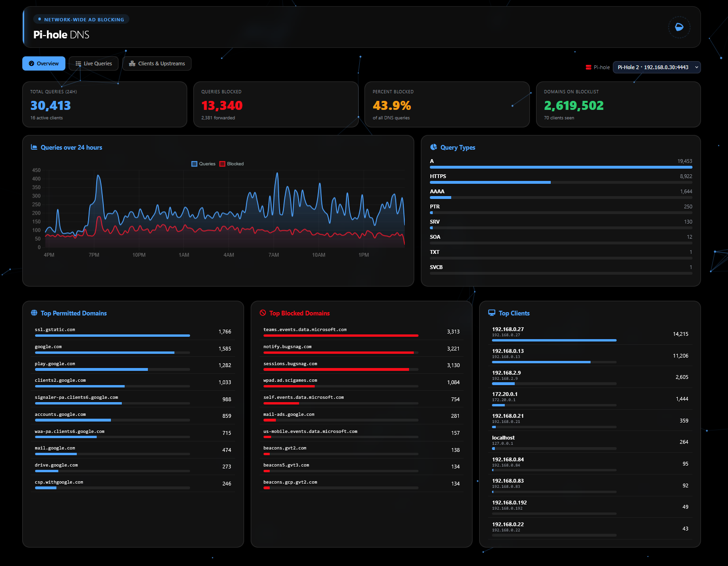Screen dimensions: 728x566
Task: Click the ban icon beside Top Blocked Domains
Action: pyautogui.click(x=263, y=313)
